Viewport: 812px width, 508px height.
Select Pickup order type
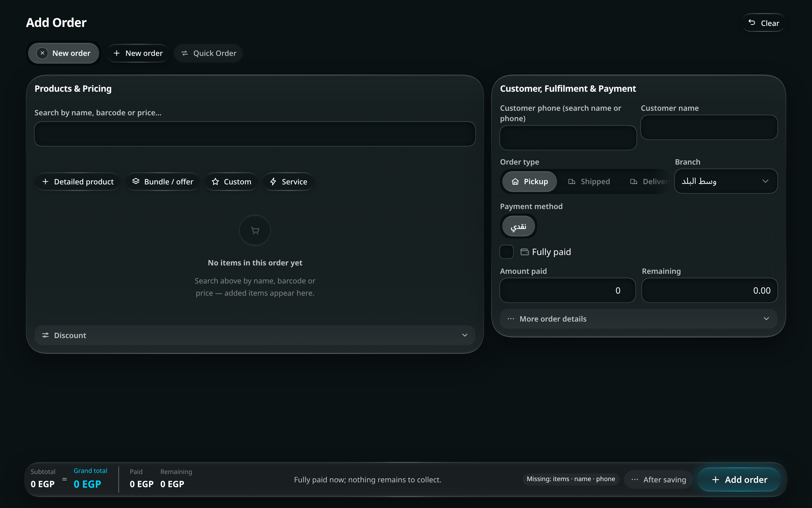[529, 181]
